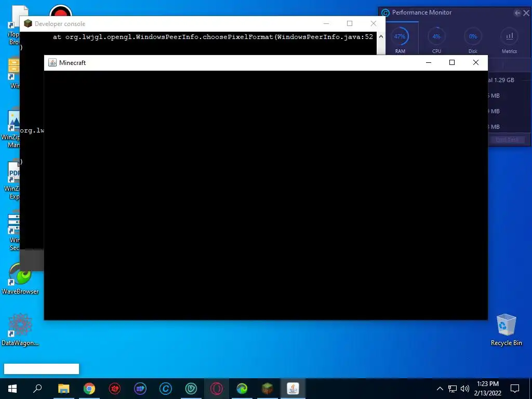
Task: Select the Recycle Bin desktop icon
Action: 506,330
